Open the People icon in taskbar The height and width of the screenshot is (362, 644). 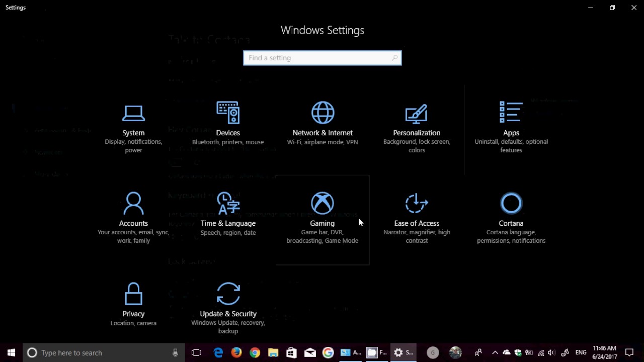pos(478,352)
